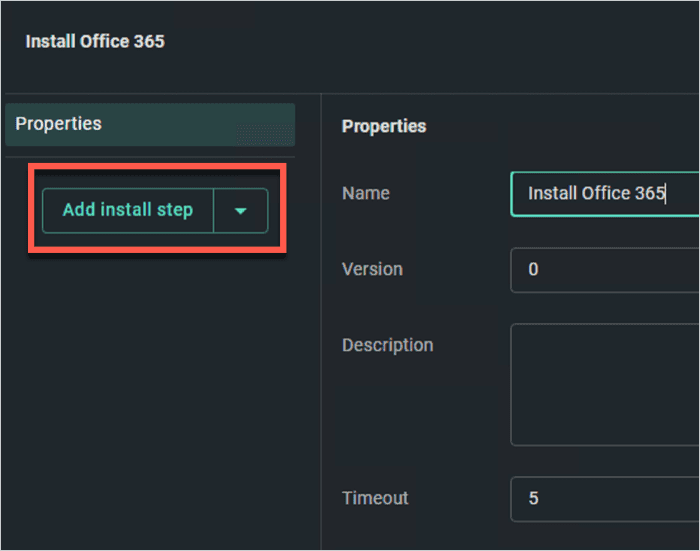Click the Name label
This screenshot has height=551, width=700.
[366, 193]
